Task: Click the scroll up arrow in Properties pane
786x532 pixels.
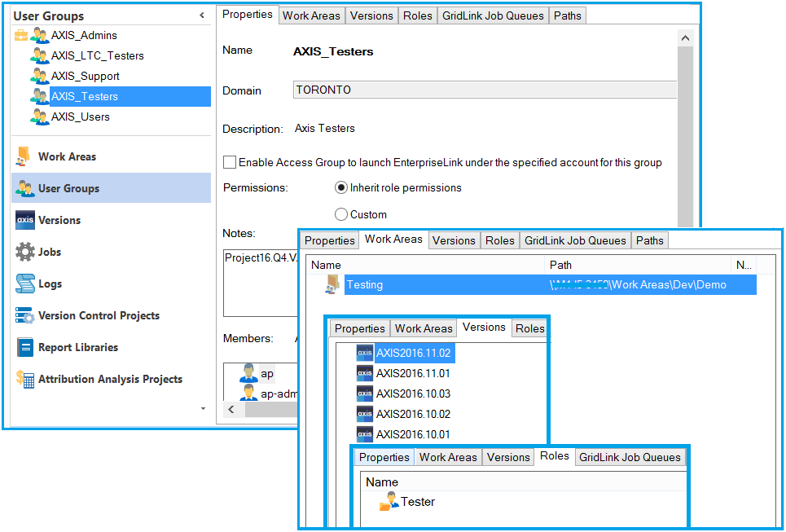Action: (x=685, y=38)
